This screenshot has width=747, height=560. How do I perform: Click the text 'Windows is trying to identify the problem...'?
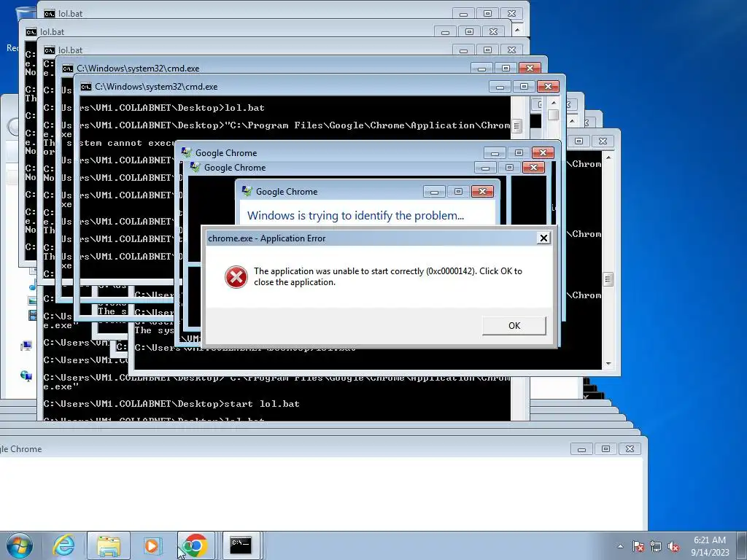(355, 216)
